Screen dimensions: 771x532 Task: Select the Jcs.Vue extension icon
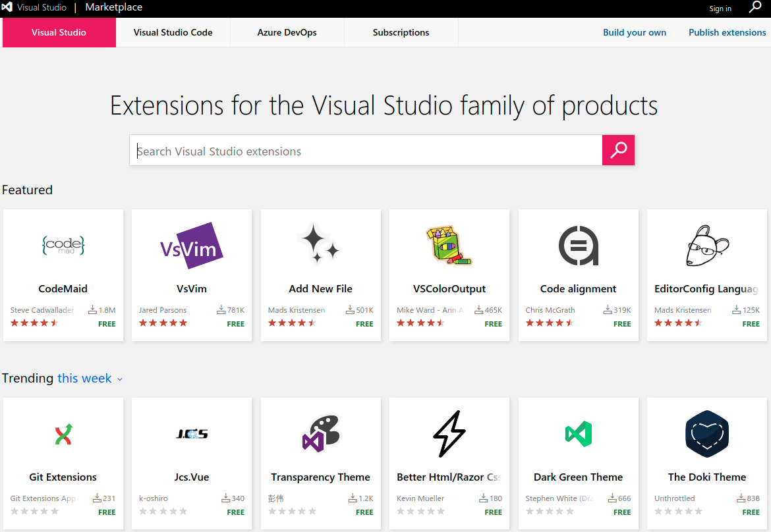191,433
